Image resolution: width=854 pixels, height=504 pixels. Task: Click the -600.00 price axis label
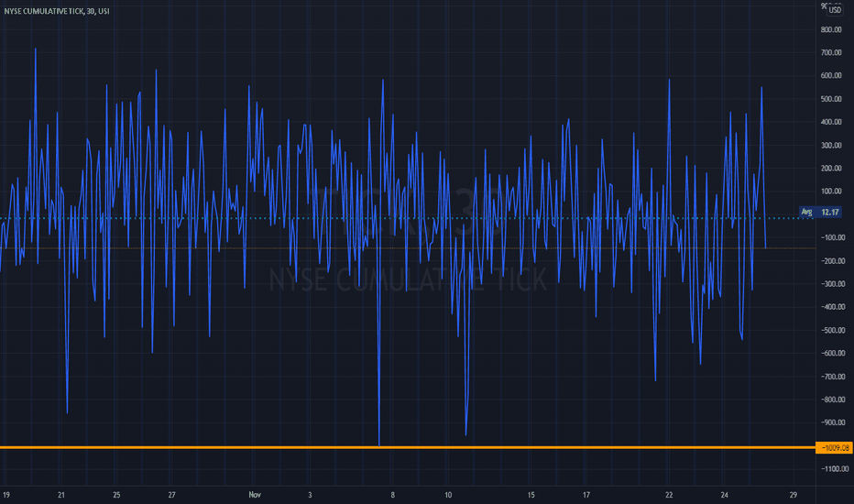[x=833, y=353]
